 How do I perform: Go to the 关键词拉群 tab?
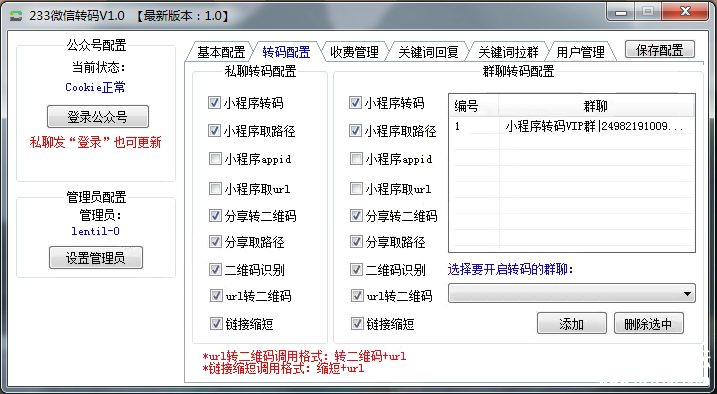tap(508, 52)
